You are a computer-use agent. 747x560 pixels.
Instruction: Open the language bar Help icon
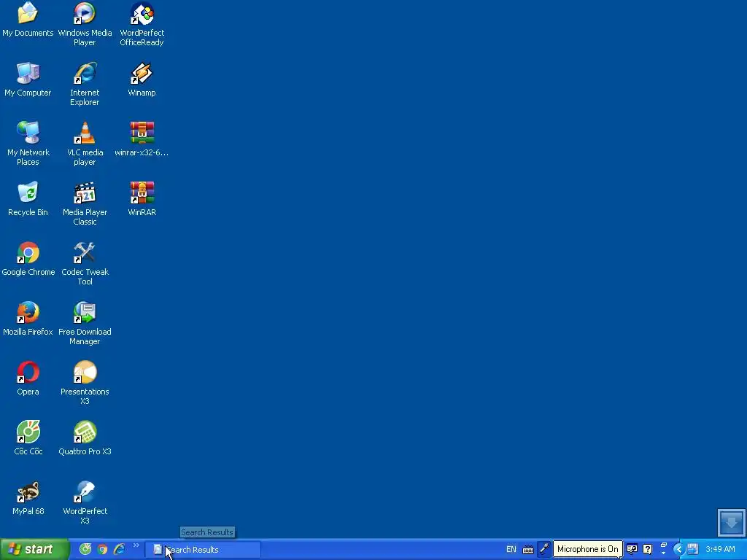pos(647,549)
